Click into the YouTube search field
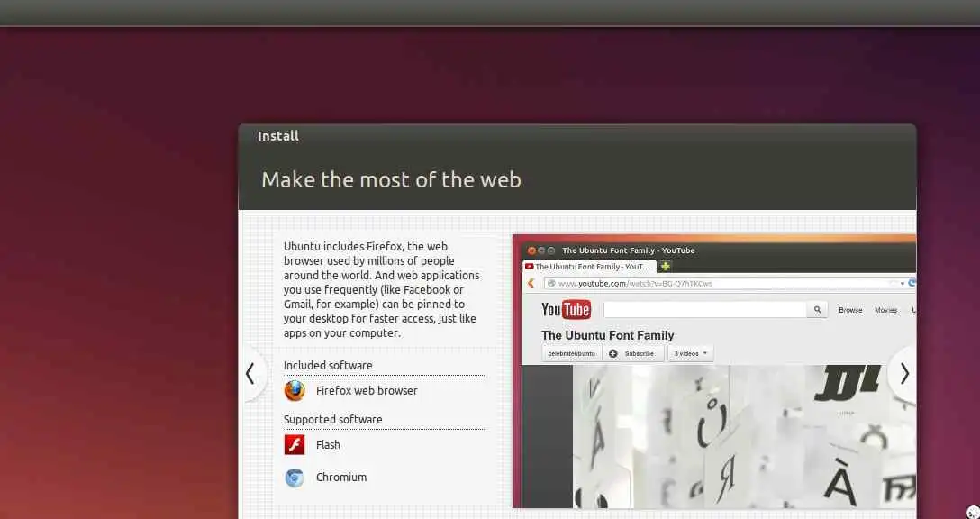The width and height of the screenshot is (980, 519). click(705, 310)
